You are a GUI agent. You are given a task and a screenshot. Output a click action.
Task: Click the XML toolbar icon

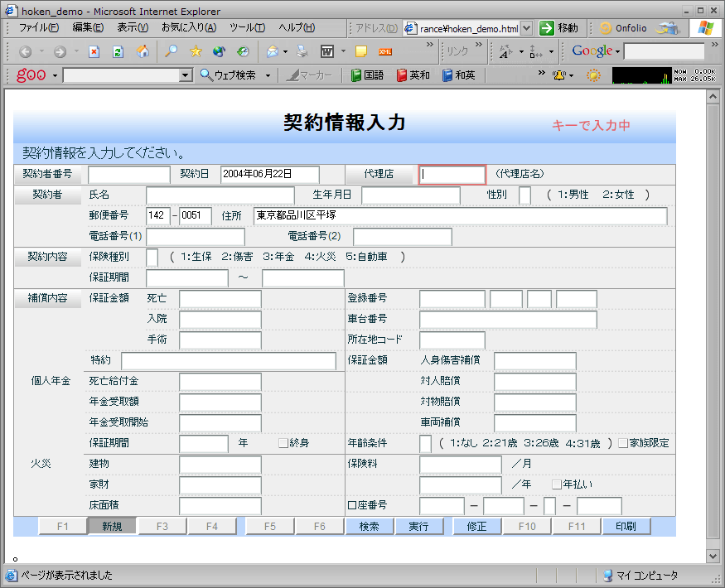(385, 52)
